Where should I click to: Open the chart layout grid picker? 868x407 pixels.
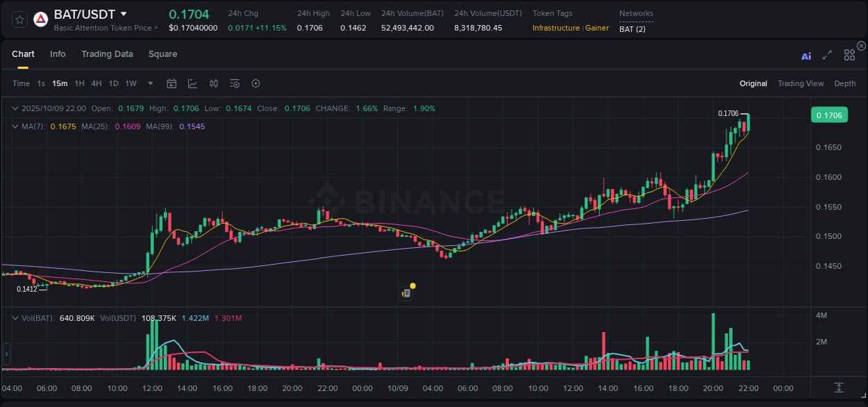coord(849,55)
